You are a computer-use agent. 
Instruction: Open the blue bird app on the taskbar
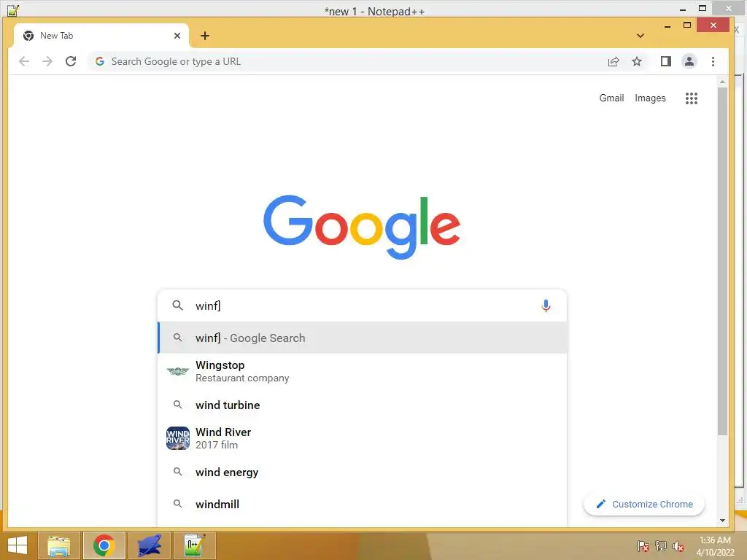pyautogui.click(x=149, y=545)
